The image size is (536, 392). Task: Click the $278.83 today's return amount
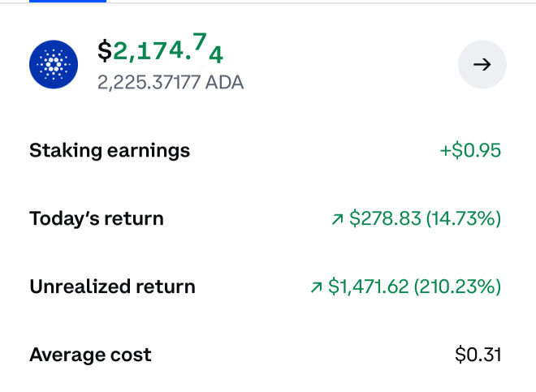(x=385, y=218)
